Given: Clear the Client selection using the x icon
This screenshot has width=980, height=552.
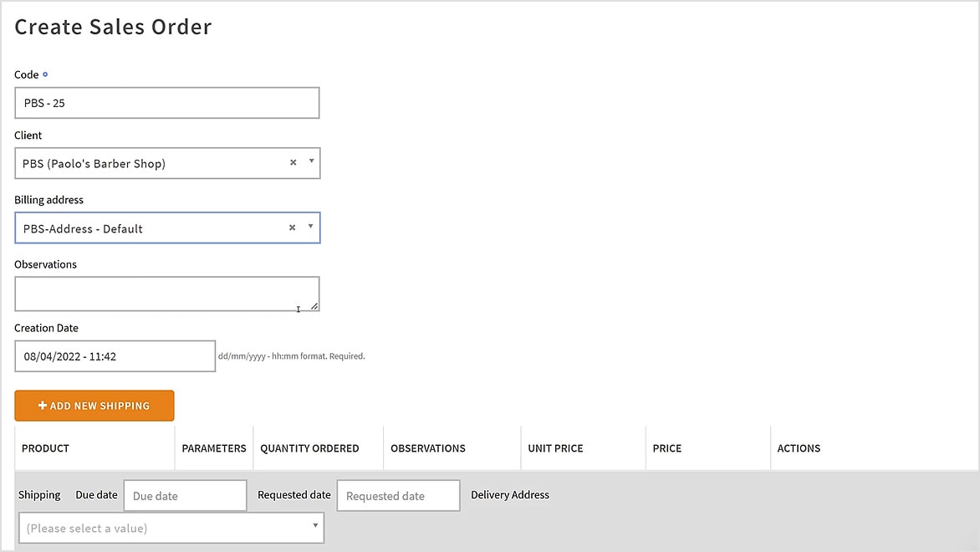Looking at the screenshot, I should click(293, 163).
